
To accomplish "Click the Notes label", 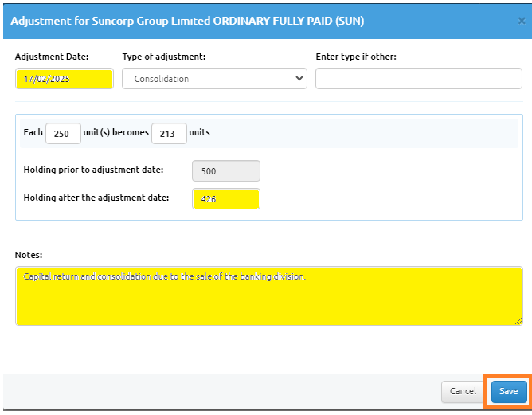I will click(x=29, y=255).
